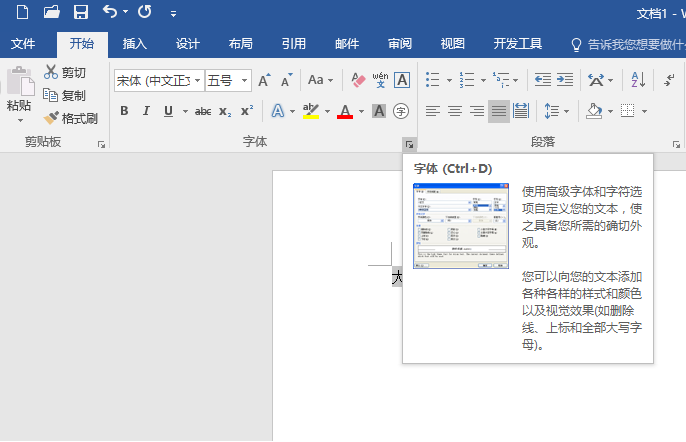Screen dimensions: 686x442
Task: Switch to the 视图 tab
Action: [452, 44]
